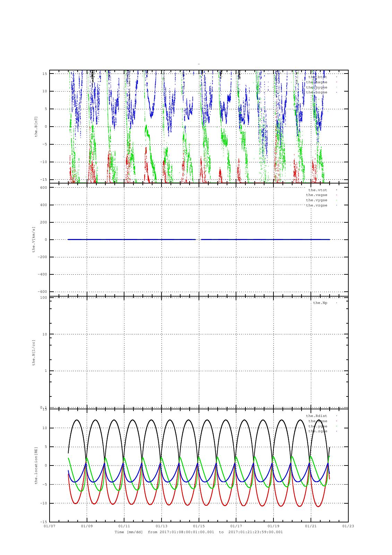Click the 01/19 date tick label

[273, 526]
